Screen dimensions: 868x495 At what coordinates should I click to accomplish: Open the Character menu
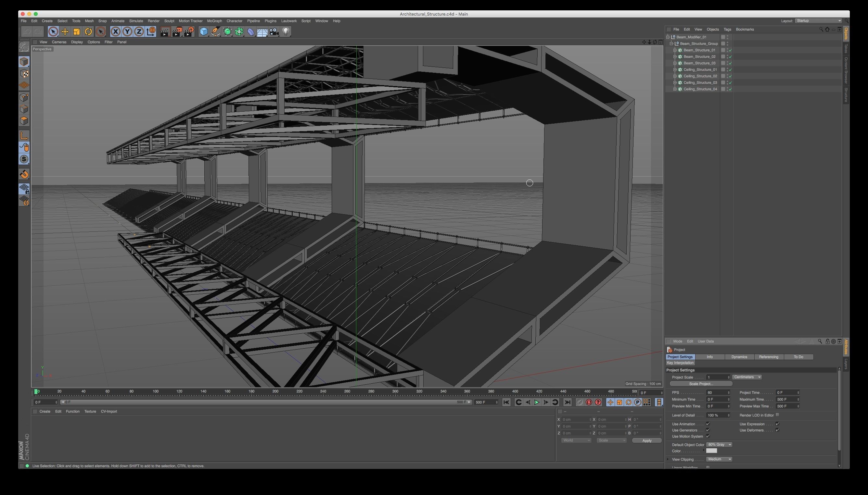click(235, 21)
